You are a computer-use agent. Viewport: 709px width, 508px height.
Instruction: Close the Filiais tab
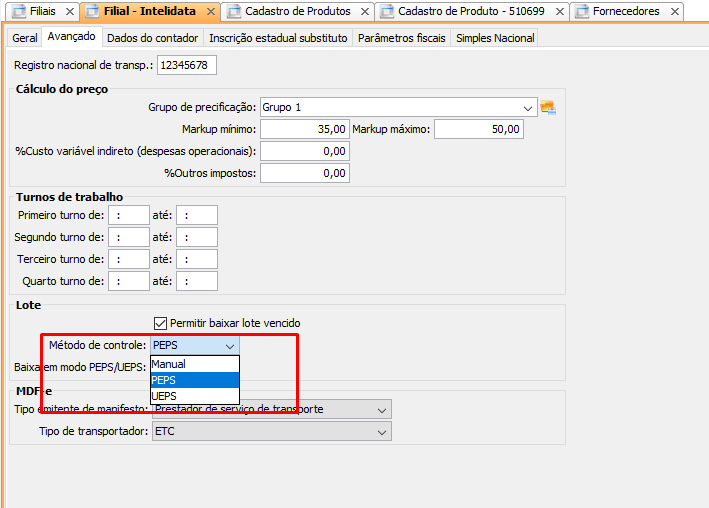[69, 12]
